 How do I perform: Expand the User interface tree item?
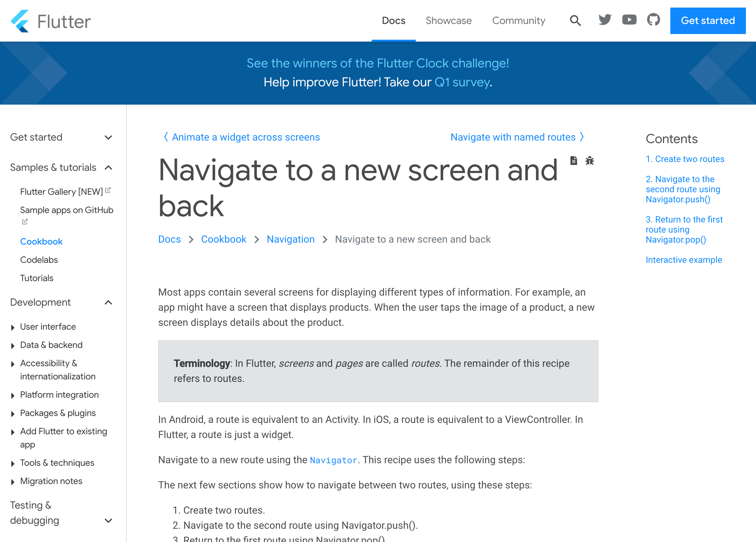(x=13, y=327)
